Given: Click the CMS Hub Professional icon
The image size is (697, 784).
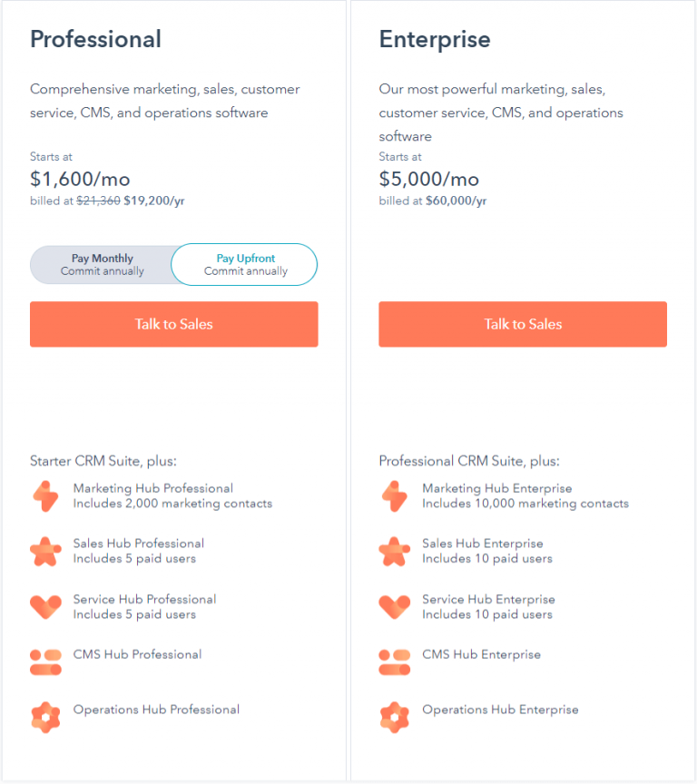Looking at the screenshot, I should point(45,662).
